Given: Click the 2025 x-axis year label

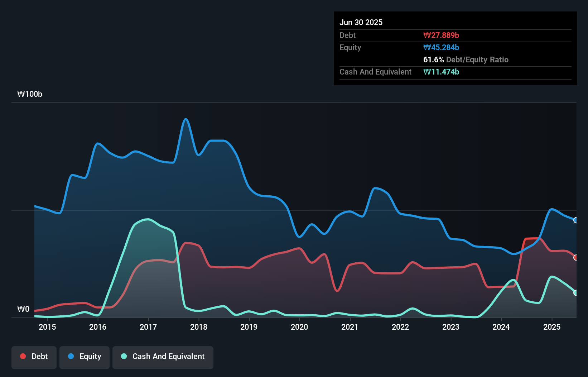Looking at the screenshot, I should click(x=552, y=327).
